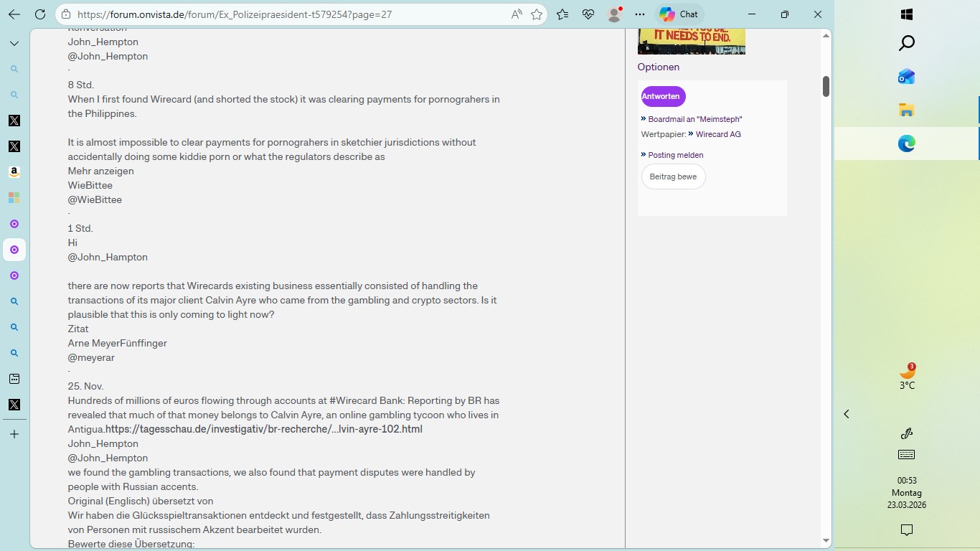Viewport: 980px width, 551px height.
Task: Click "Original (Englisch) übersetzt von" text
Action: click(x=141, y=501)
